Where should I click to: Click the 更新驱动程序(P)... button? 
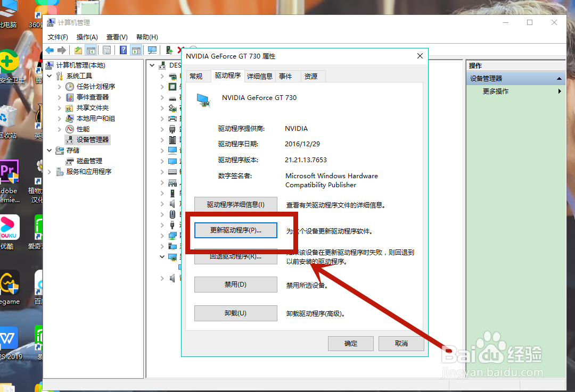(x=236, y=230)
